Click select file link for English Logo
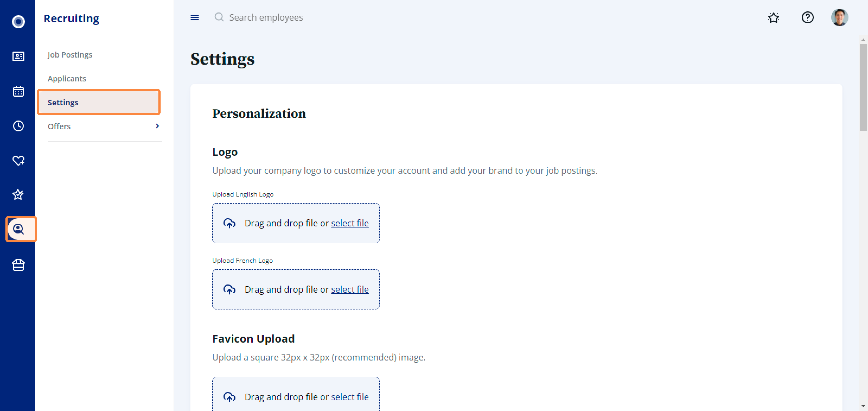868x411 pixels. (x=350, y=223)
